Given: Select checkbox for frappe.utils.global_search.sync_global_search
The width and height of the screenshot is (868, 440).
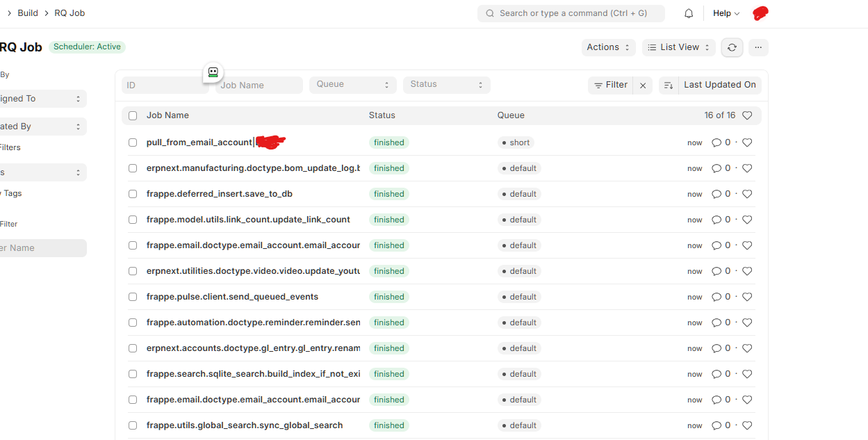Looking at the screenshot, I should click(133, 425).
